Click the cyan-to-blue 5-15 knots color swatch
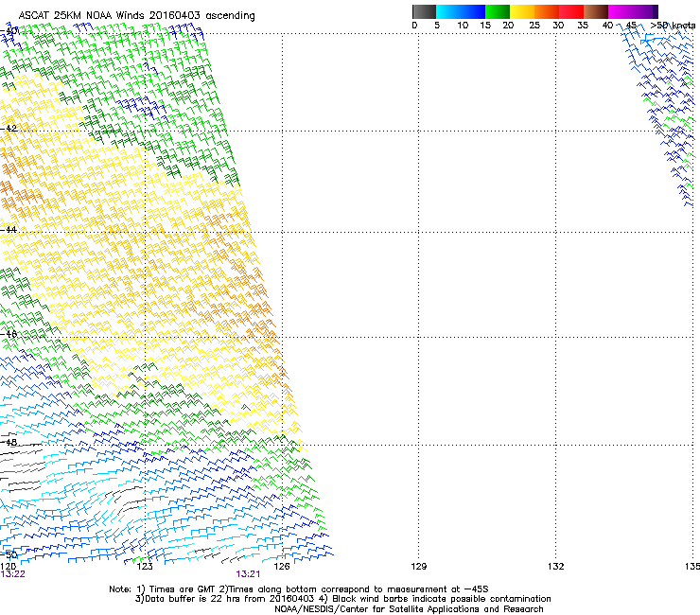 click(x=461, y=11)
